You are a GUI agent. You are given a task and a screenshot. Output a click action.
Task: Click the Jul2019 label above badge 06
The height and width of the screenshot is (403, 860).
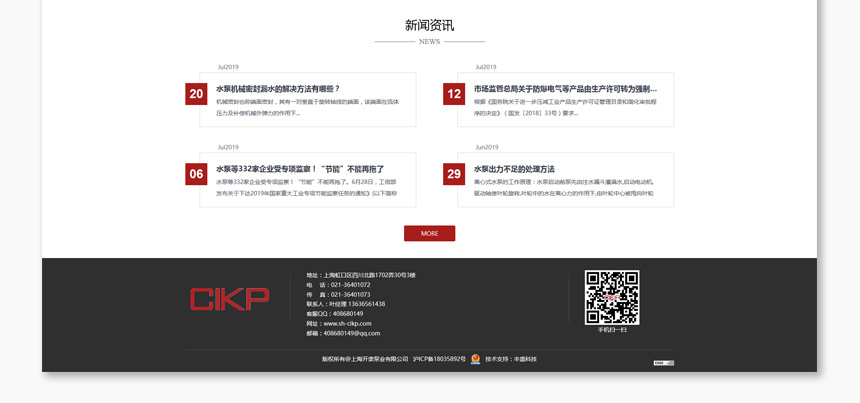(228, 147)
